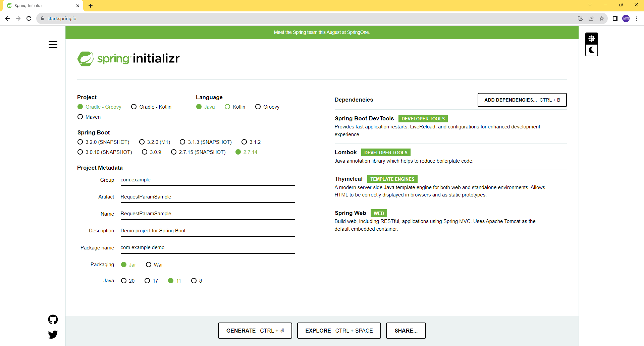Image resolution: width=644 pixels, height=346 pixels.
Task: Select Spring Boot 3.0.10 (SNAPSHOT)
Action: 105,152
